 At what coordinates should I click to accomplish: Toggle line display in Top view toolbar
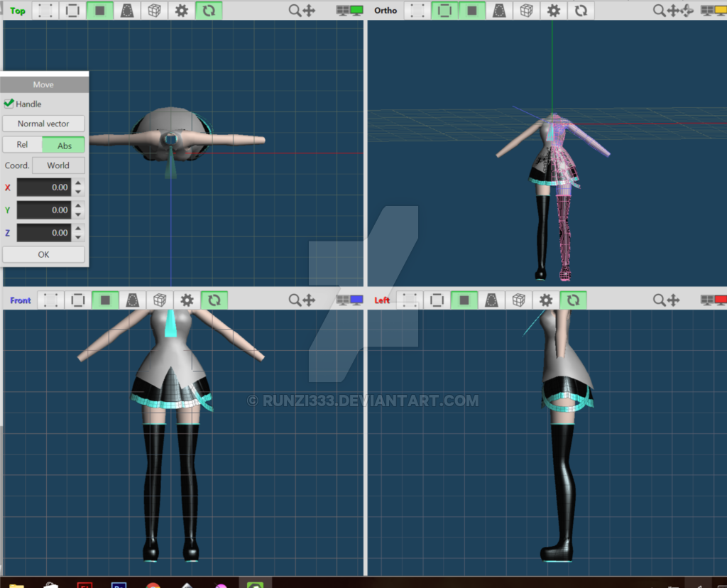(73, 10)
